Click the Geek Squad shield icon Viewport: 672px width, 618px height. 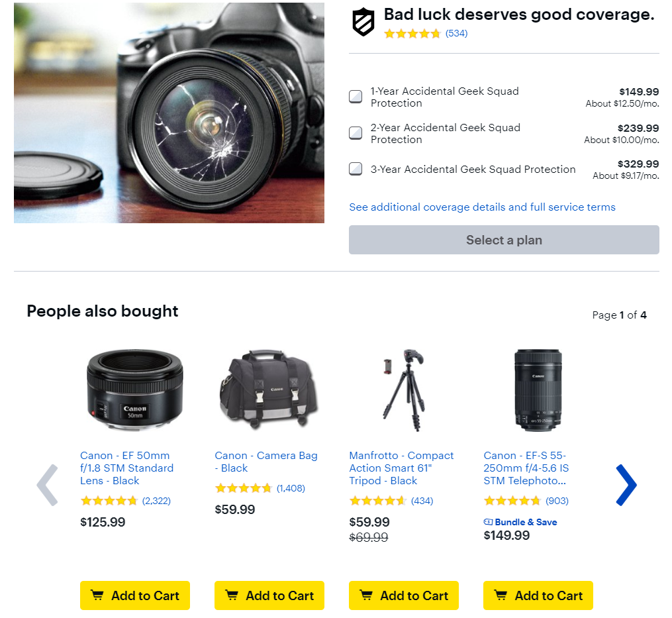click(x=363, y=22)
